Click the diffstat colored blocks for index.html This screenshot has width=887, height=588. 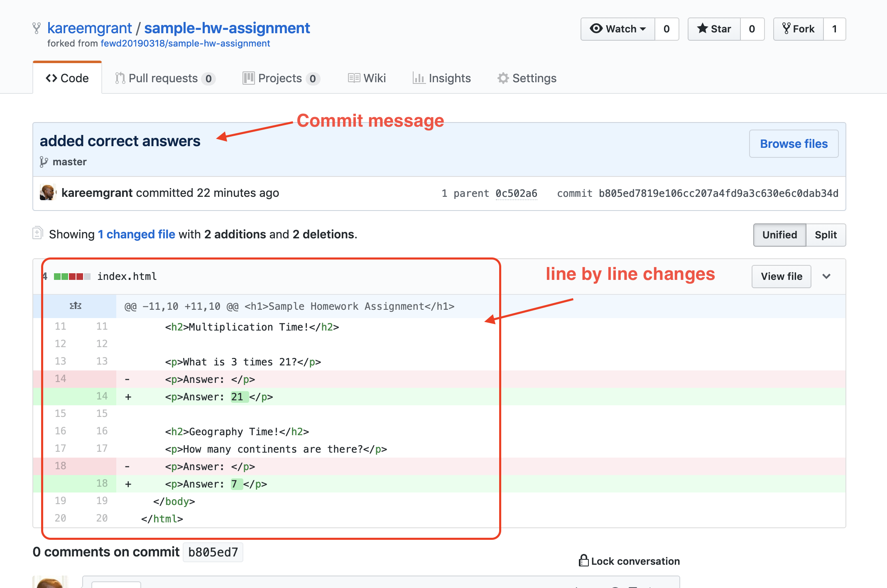[x=72, y=277]
